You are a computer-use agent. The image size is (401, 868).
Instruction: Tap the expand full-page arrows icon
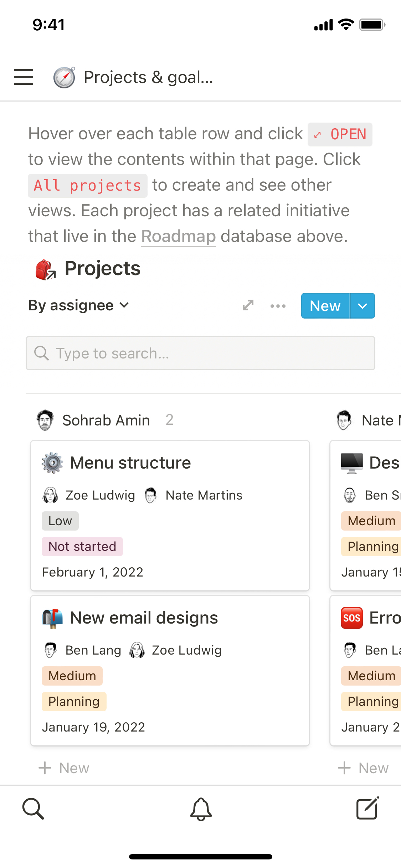tap(248, 305)
